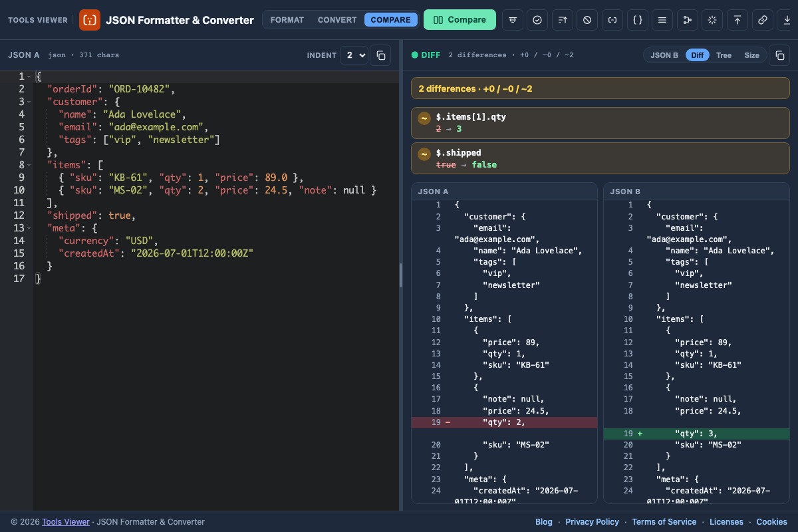798x532 pixels.
Task: Click the $.shipped difference entry
Action: (x=600, y=158)
